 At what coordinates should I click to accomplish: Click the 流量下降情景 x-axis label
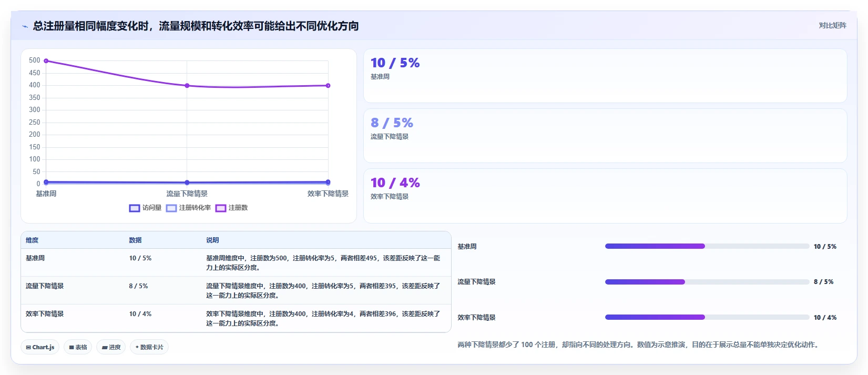[x=187, y=194]
